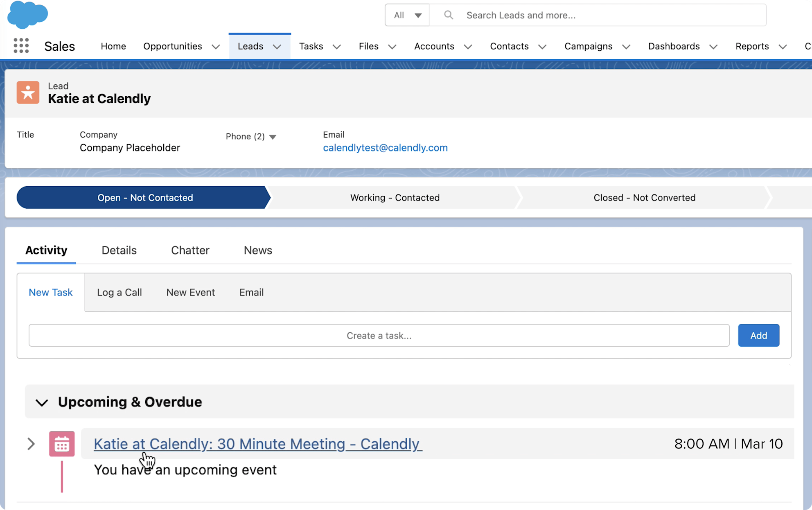
Task: Open the App Launcher waffle menu
Action: (x=21, y=46)
